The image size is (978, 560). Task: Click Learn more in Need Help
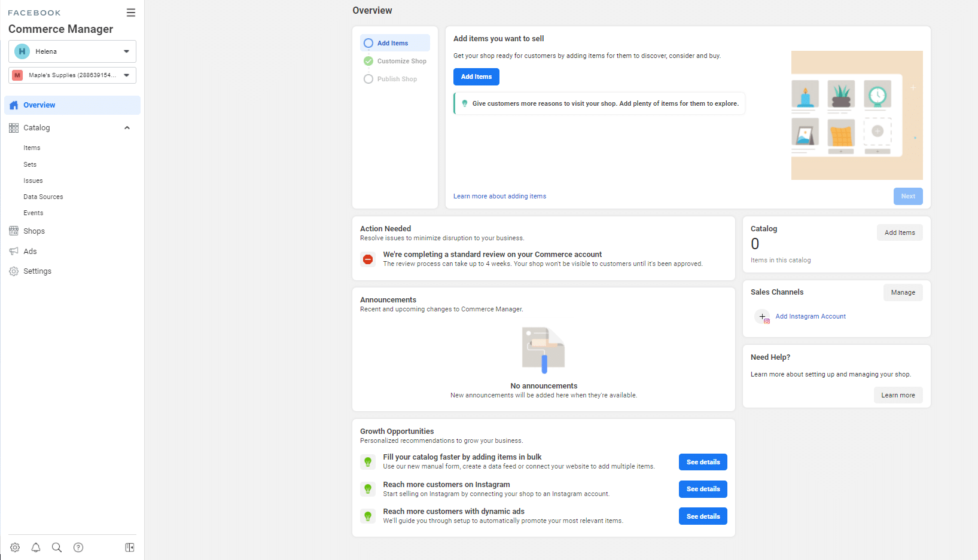898,396
